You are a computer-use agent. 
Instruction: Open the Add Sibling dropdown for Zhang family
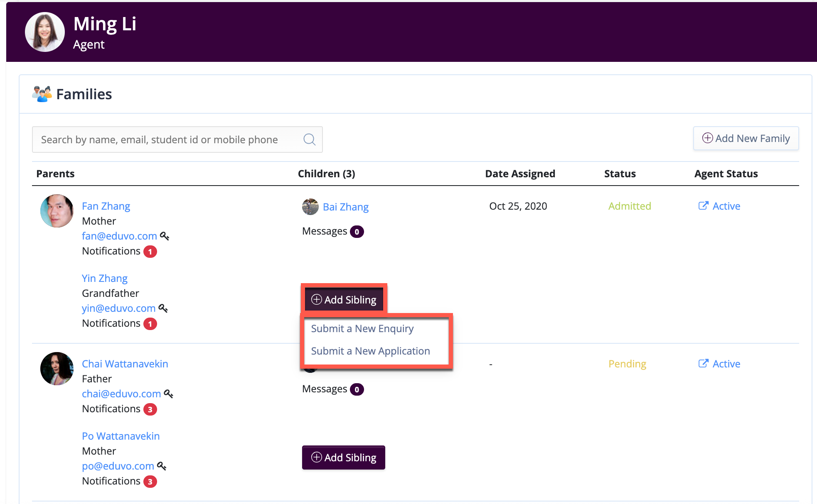click(x=344, y=300)
